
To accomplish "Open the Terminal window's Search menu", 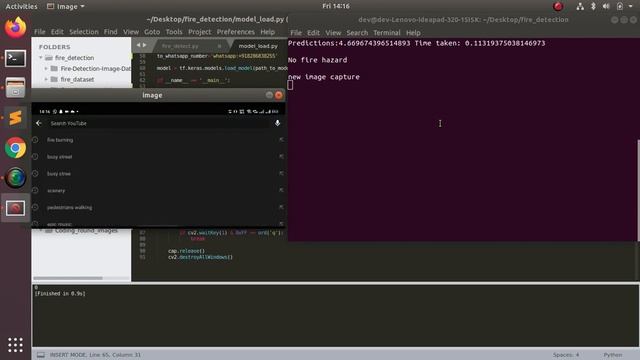I will [x=357, y=33].
